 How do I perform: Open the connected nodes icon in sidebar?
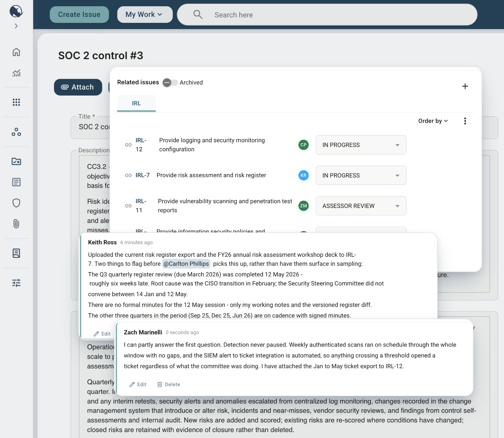[16, 132]
